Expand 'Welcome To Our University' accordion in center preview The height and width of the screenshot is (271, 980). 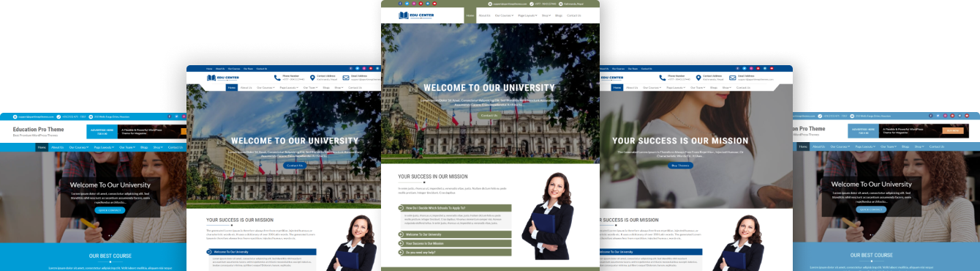[x=454, y=234]
